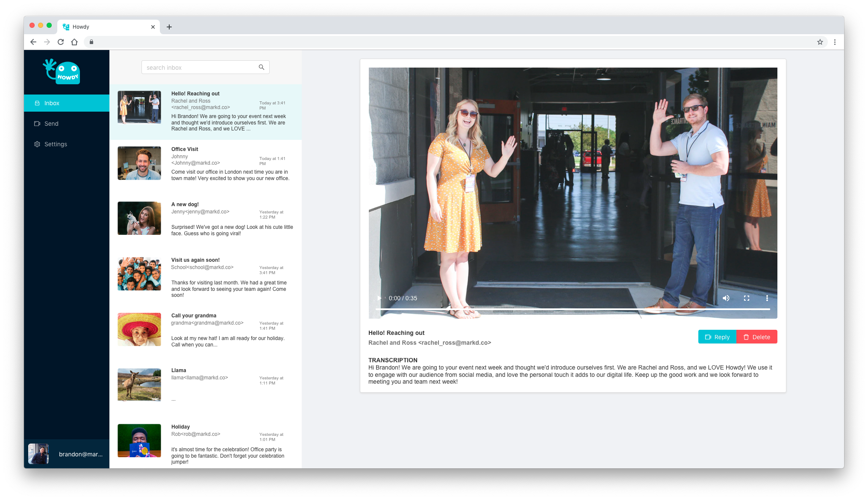Open the Office Visit message from Johnny

click(x=205, y=164)
